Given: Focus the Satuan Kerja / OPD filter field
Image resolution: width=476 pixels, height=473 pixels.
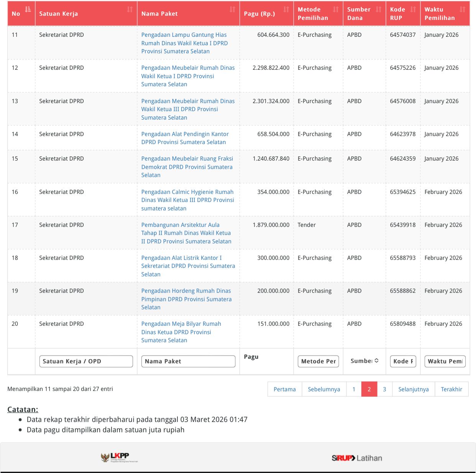Looking at the screenshot, I should 86,361.
